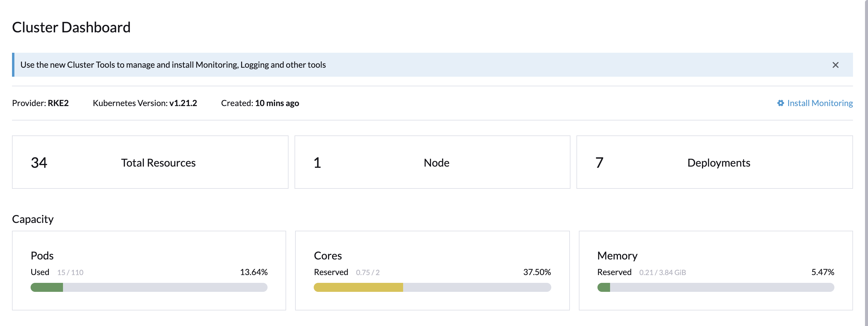Image resolution: width=868 pixels, height=326 pixels.
Task: Click the 0.21 / 3.84 GiB value
Action: coord(663,272)
